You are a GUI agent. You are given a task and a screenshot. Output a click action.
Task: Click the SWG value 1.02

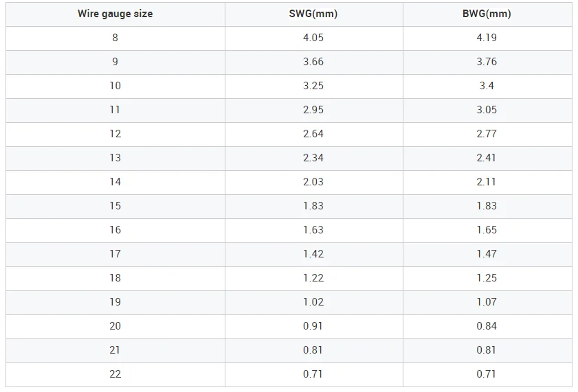pos(313,302)
